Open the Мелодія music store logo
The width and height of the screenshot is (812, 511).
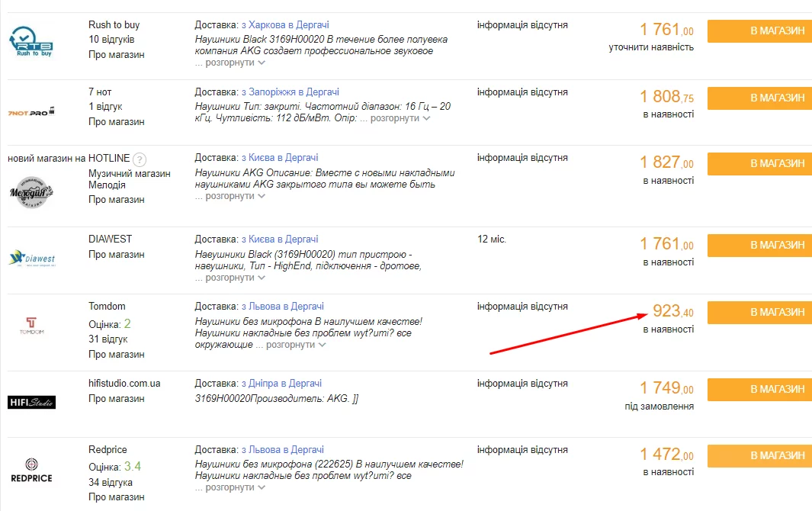31,192
